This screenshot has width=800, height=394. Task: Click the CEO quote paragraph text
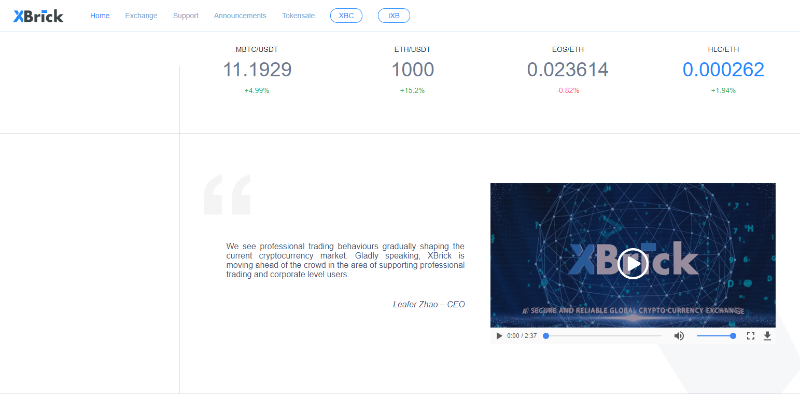pos(345,260)
